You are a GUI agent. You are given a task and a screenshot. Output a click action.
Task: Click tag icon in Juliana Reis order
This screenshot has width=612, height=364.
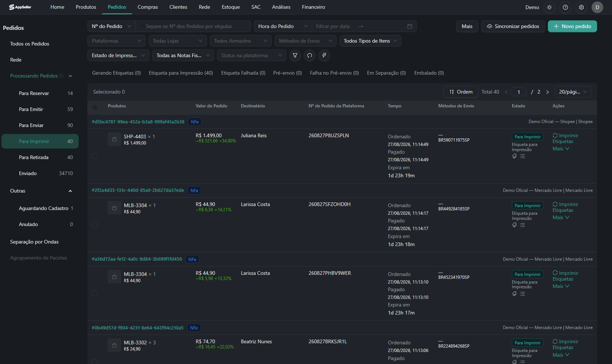click(x=514, y=156)
